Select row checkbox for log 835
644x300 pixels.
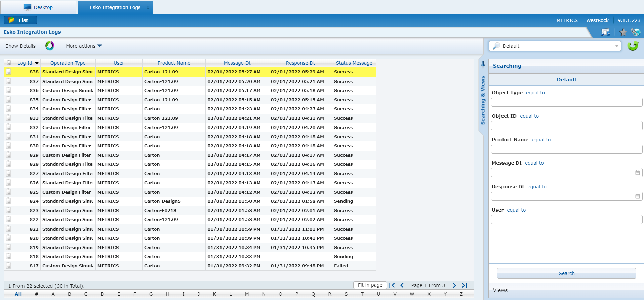coord(8,100)
